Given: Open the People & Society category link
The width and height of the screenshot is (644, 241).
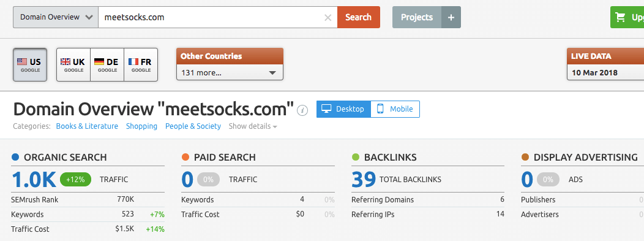Looking at the screenshot, I should tap(193, 126).
